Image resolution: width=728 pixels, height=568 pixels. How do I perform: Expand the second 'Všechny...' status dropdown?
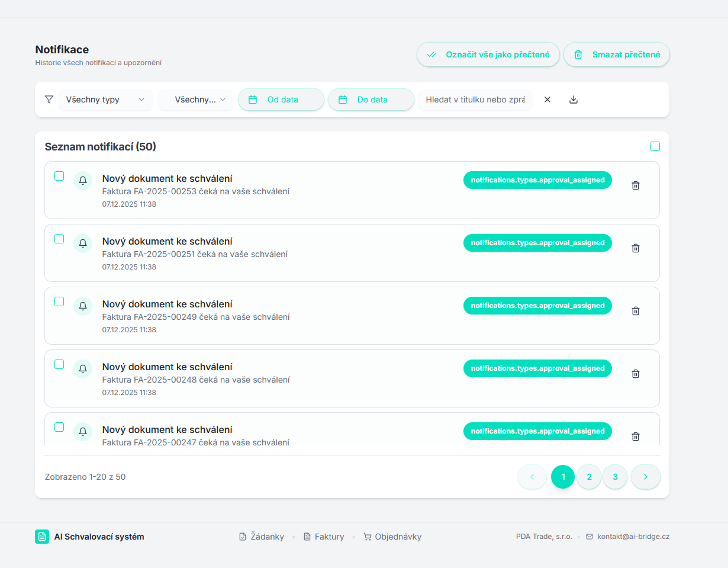click(x=196, y=100)
